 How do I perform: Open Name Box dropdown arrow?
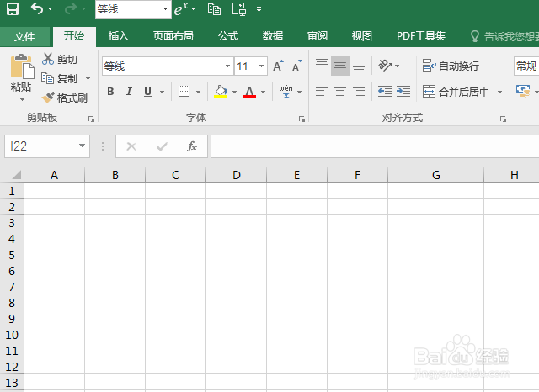pos(82,146)
